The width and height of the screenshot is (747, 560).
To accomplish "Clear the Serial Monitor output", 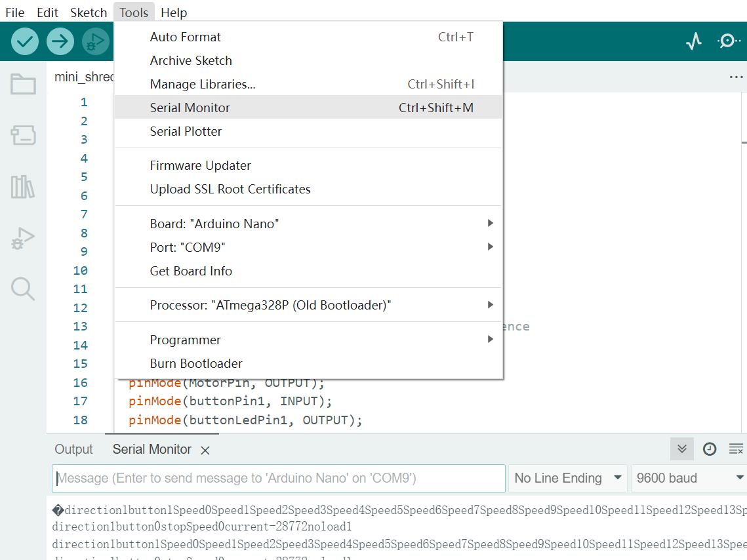I will (736, 449).
